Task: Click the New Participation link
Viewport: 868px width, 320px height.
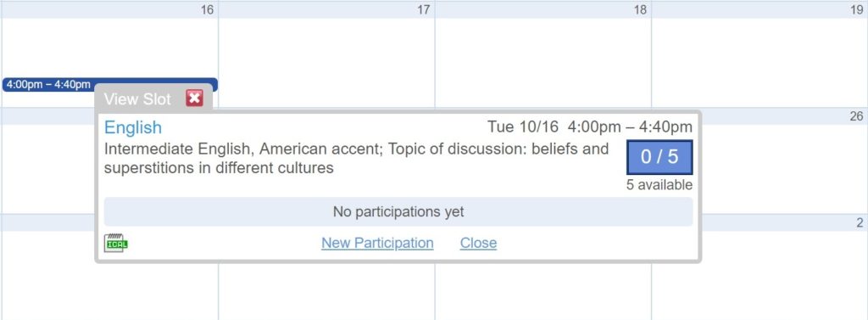Action: tap(377, 243)
